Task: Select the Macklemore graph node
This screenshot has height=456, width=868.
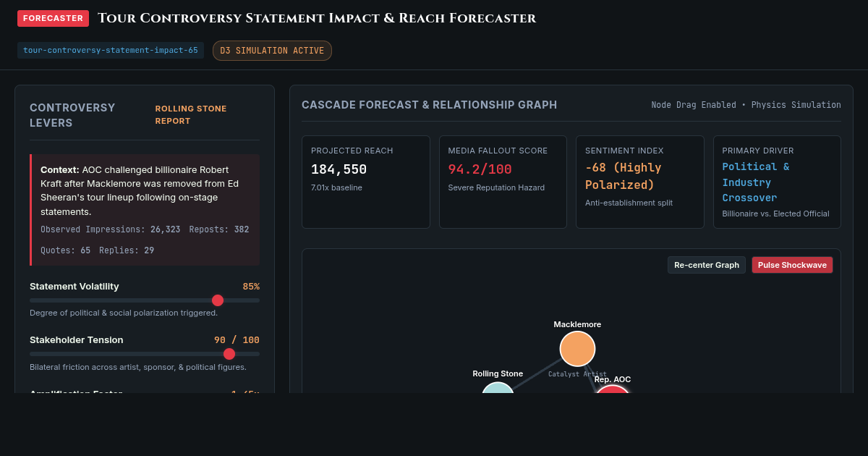Action: point(577,349)
